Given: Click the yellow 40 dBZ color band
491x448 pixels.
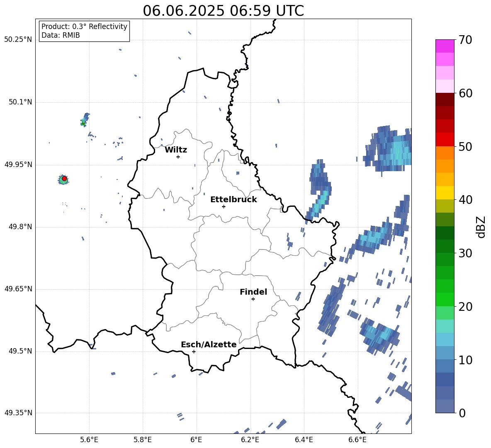Looking at the screenshot, I should click(x=445, y=193).
